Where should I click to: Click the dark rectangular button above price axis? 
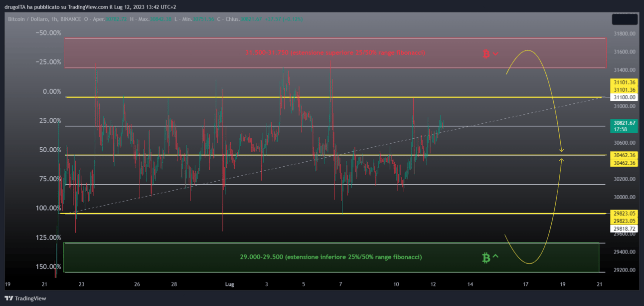pyautogui.click(x=625, y=19)
